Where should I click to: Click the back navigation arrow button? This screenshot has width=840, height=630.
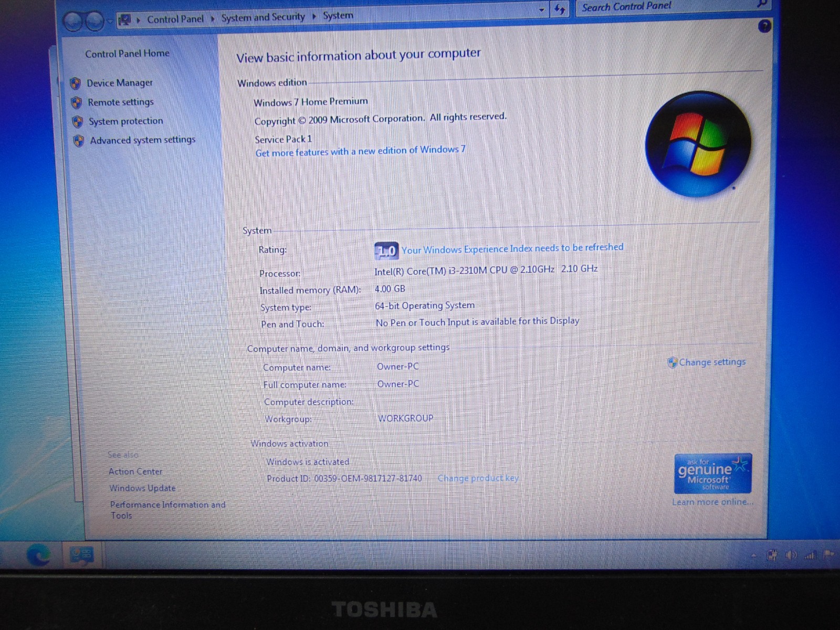coord(73,22)
